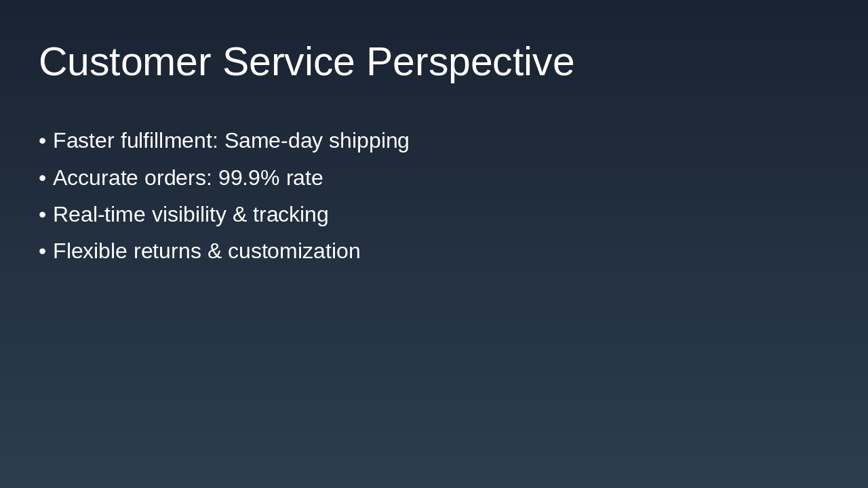868x488 pixels.
Task: Click the word "shipping" in first bullet
Action: pos(369,141)
